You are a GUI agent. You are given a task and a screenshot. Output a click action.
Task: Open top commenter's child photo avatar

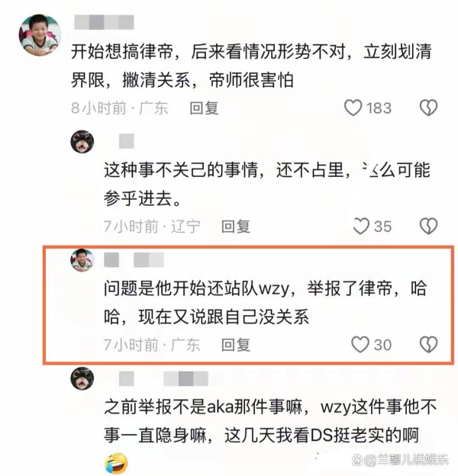40,35
